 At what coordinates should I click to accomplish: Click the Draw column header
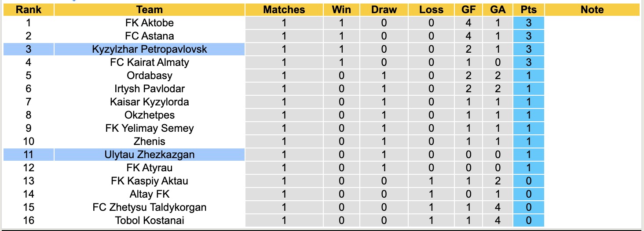[x=384, y=10]
